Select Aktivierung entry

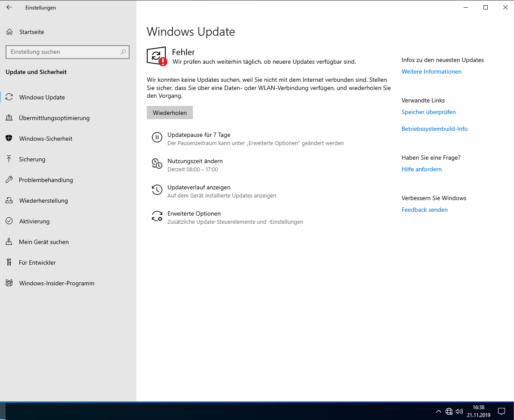pyautogui.click(x=34, y=221)
